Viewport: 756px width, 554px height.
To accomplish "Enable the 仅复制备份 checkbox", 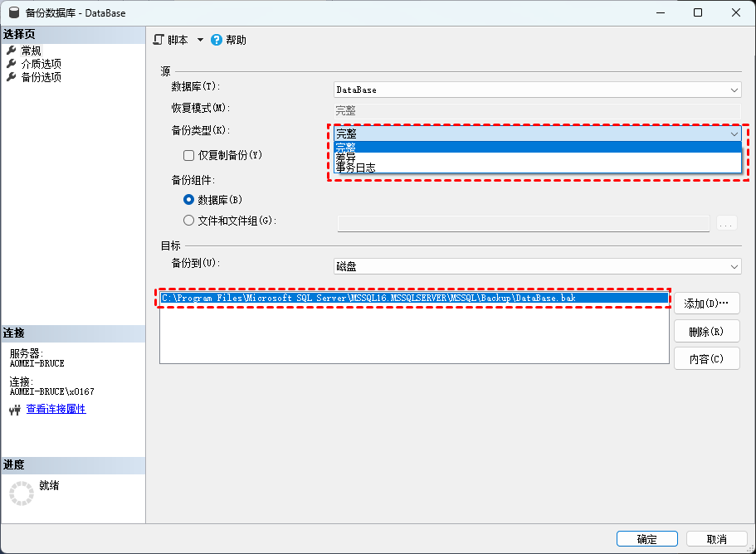I will pos(189,155).
